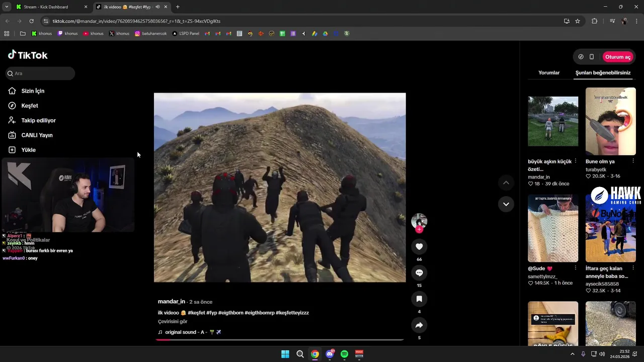
Task: Click the address bar URL
Action: pyautogui.click(x=136, y=21)
